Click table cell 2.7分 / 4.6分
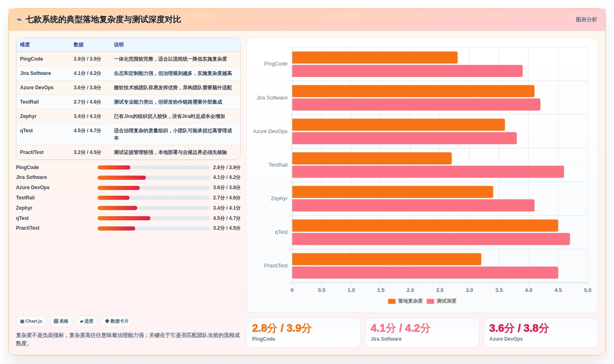The image size is (614, 364). coord(87,102)
